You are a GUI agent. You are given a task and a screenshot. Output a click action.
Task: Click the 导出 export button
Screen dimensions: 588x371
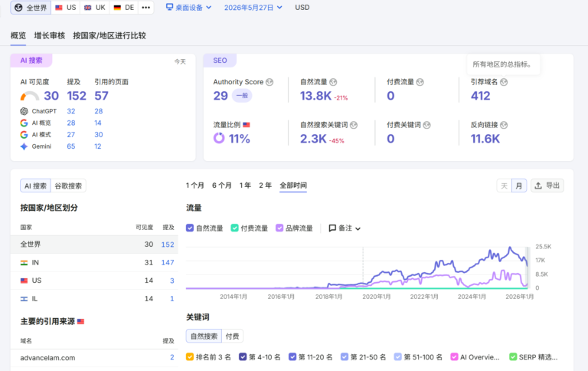click(x=547, y=185)
